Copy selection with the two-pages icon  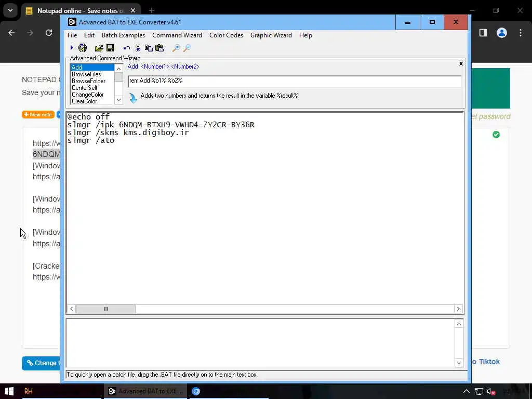148,48
